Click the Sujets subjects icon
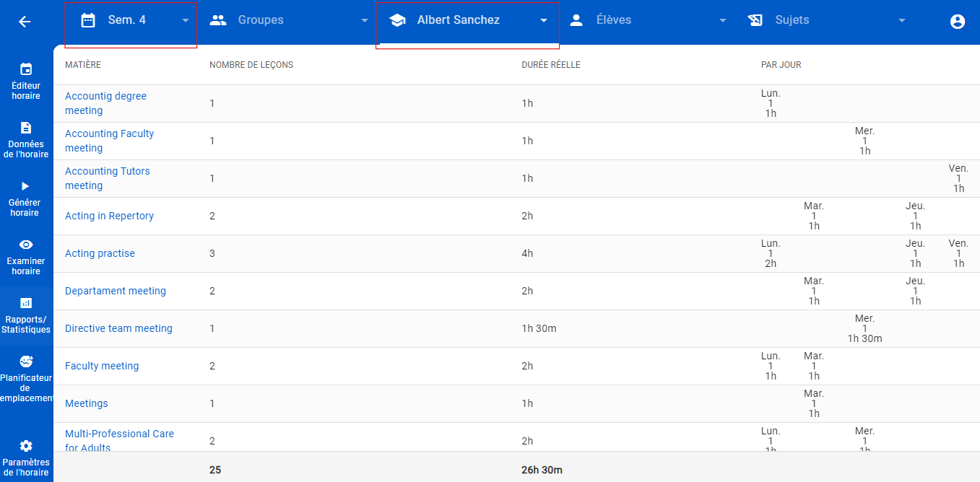Image resolution: width=980 pixels, height=482 pixels. point(755,20)
